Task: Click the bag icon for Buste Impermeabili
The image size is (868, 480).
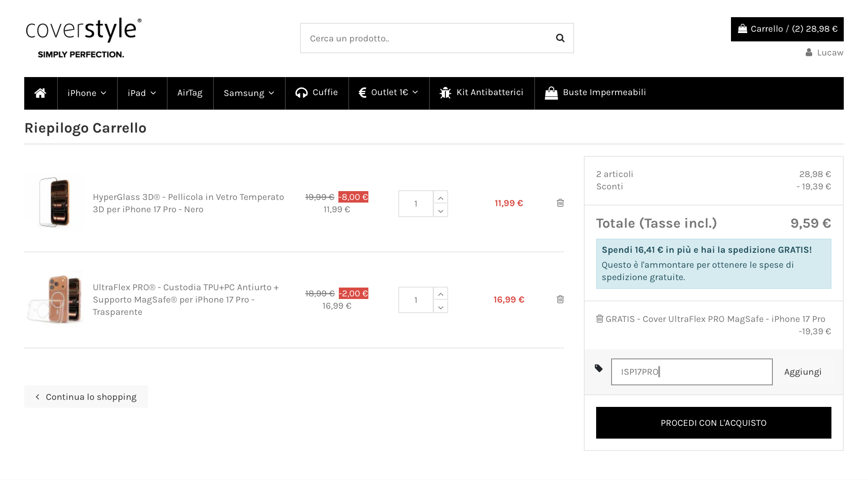Action: (x=551, y=93)
